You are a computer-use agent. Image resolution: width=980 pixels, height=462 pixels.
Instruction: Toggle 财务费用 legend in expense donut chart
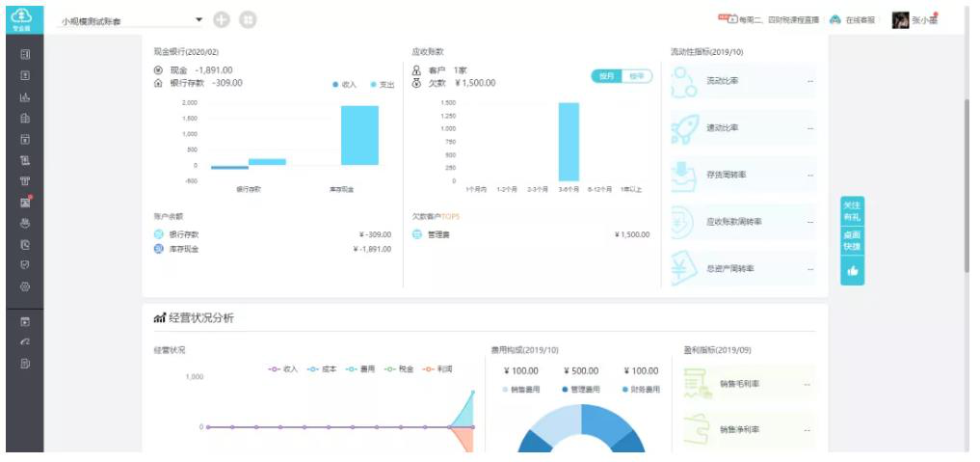coord(641,390)
